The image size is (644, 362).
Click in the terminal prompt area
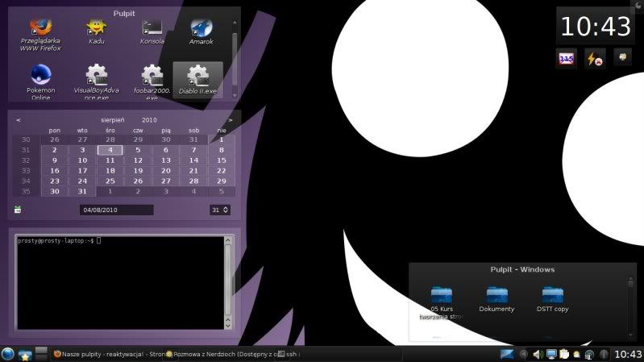coord(120,282)
